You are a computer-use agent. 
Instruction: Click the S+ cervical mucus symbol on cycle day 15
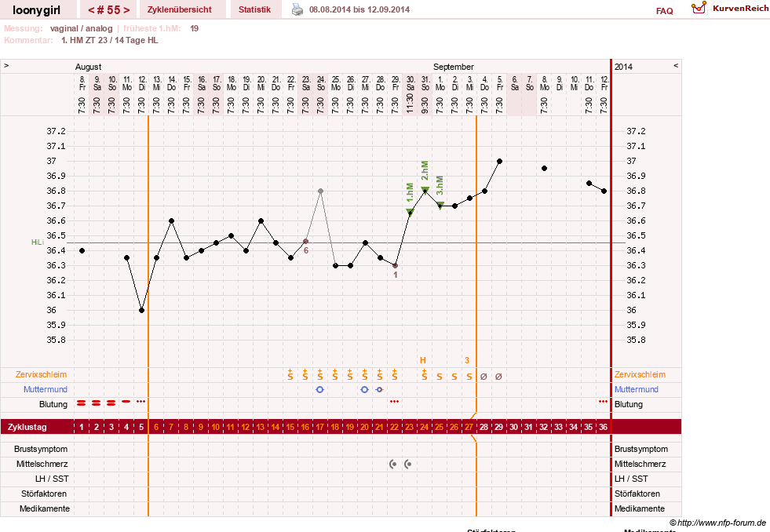(290, 374)
